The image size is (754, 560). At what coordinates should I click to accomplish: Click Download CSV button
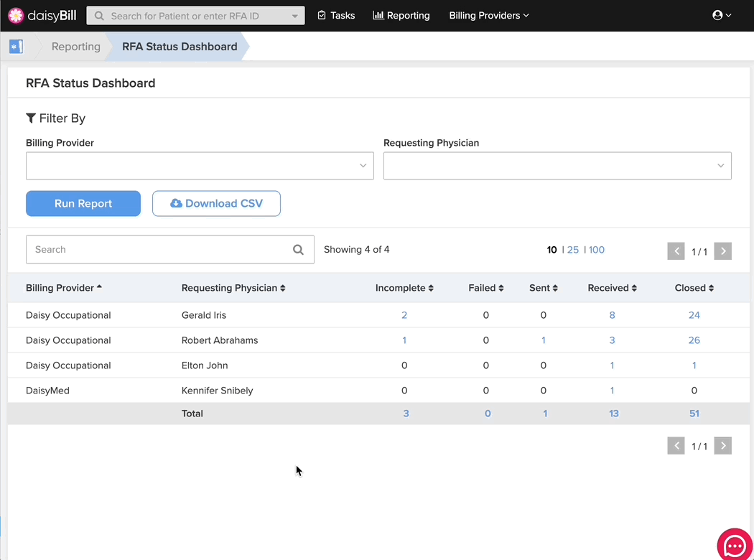(216, 203)
